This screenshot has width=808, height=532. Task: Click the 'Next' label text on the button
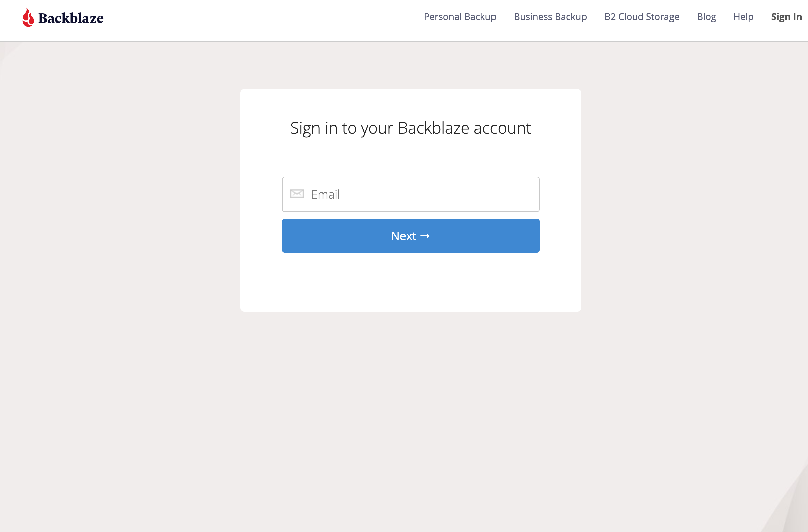tap(403, 236)
